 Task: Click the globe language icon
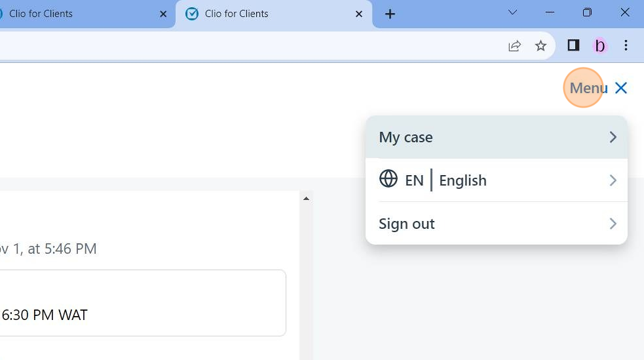point(388,179)
